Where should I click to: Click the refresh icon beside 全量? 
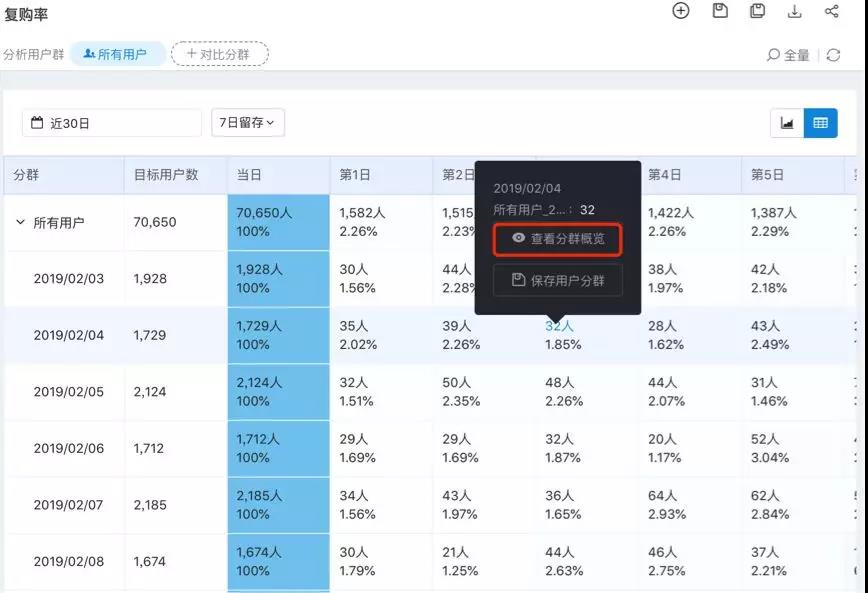pyautogui.click(x=833, y=55)
